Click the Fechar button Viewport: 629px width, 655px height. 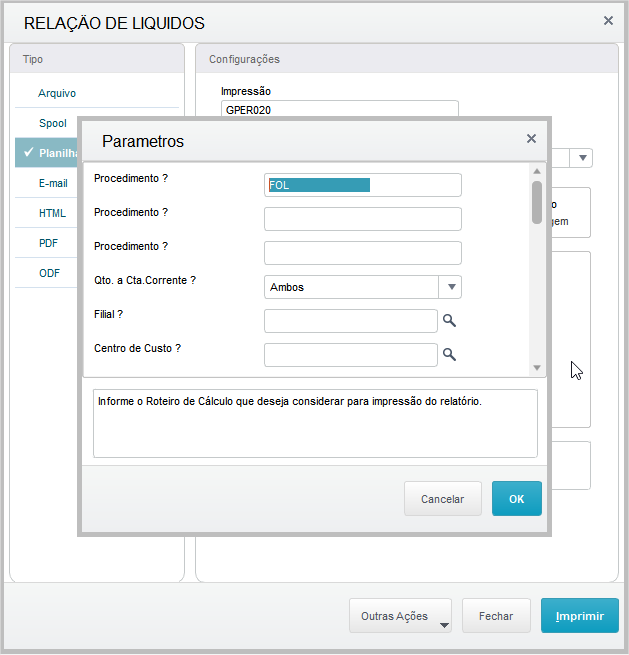(x=496, y=616)
